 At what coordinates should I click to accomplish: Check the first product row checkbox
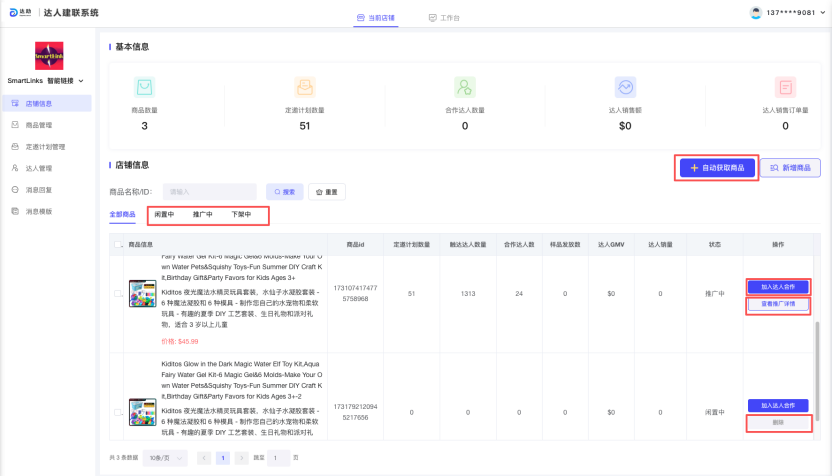119,293
